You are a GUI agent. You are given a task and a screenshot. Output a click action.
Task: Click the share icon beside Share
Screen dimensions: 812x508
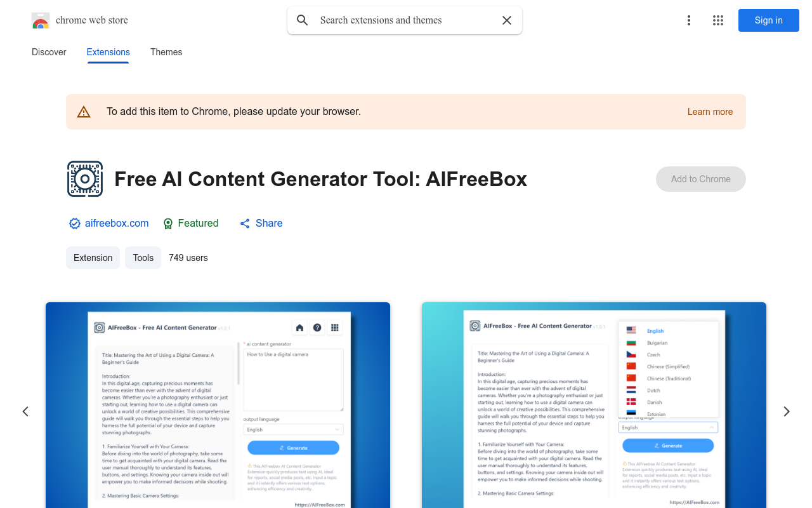click(245, 224)
